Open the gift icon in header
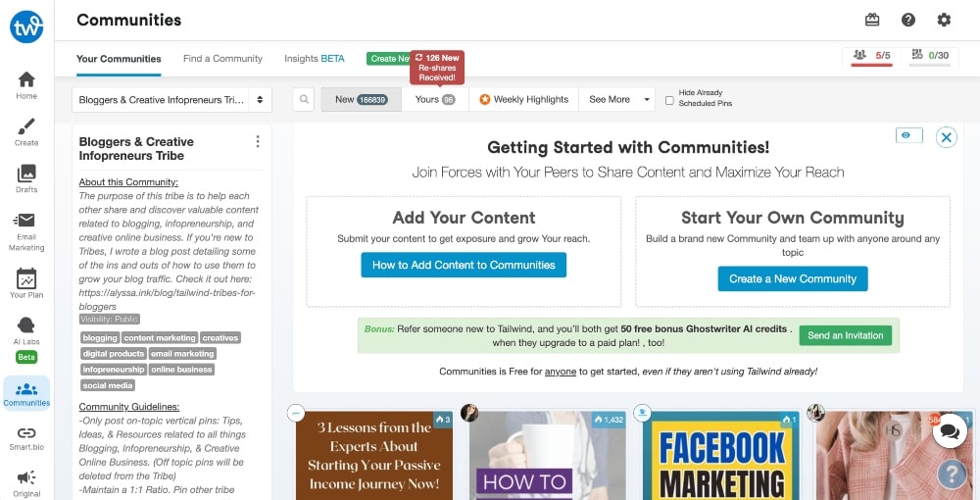 (872, 20)
